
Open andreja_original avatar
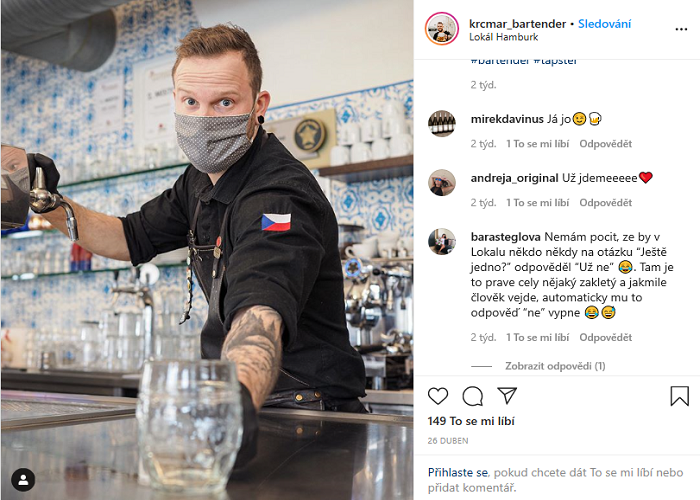(x=442, y=182)
